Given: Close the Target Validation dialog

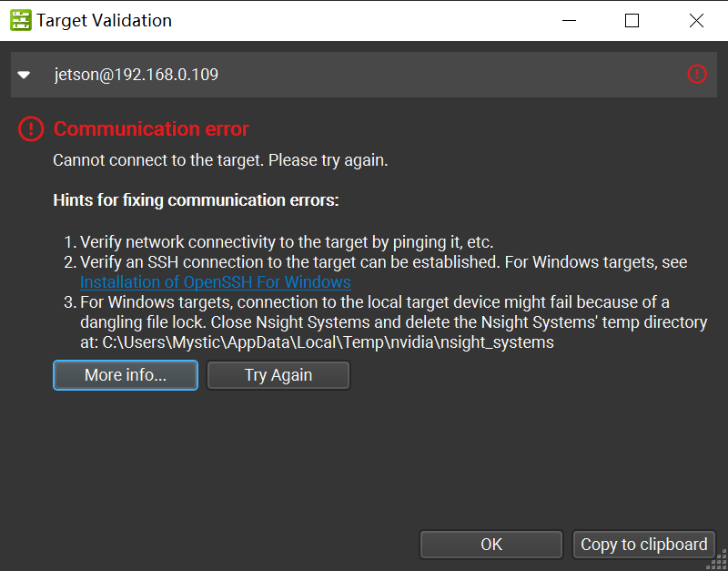Looking at the screenshot, I should (696, 20).
